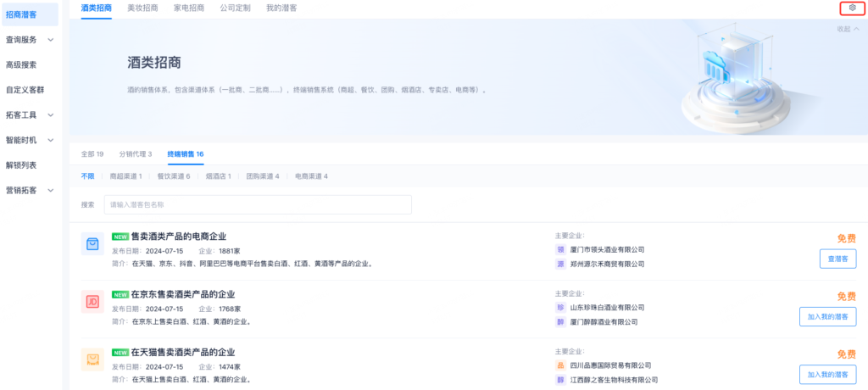Click the red JD listing icon
868x390 pixels.
[92, 301]
